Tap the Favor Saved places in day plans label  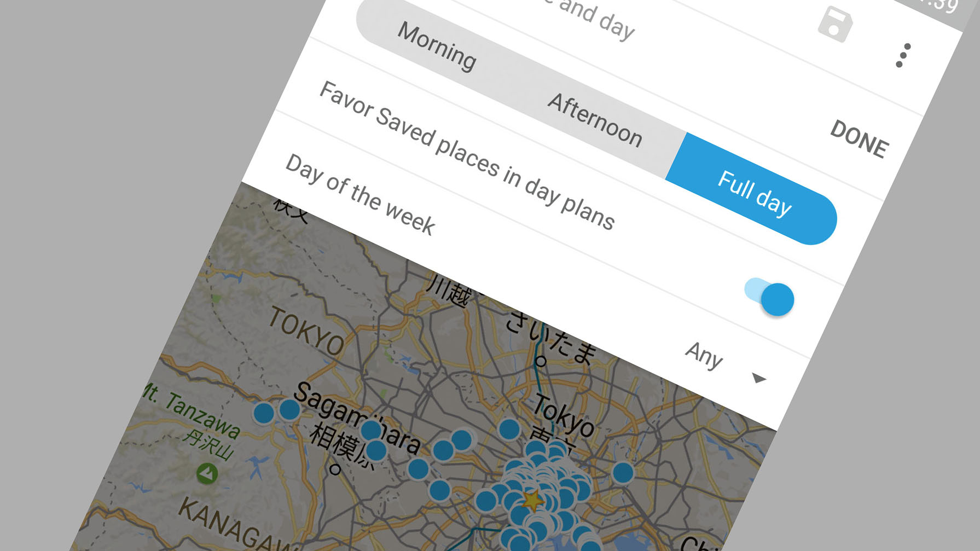[466, 155]
